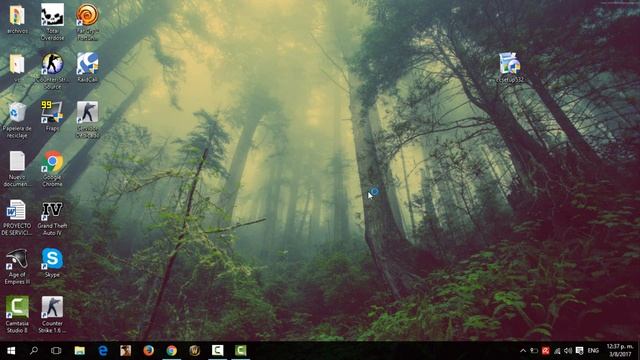
Task: Open Task View from the taskbar
Action: 56,351
